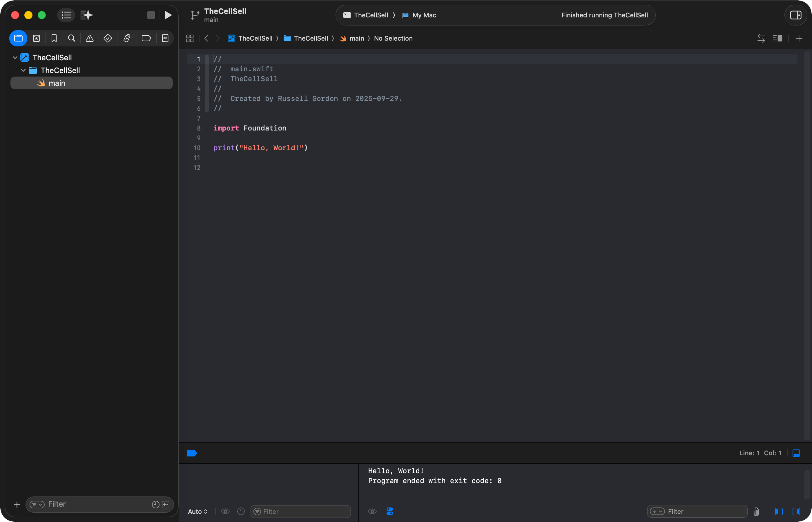Screen dimensions: 812x522
Task: Click the add editor plus button
Action: (799, 39)
